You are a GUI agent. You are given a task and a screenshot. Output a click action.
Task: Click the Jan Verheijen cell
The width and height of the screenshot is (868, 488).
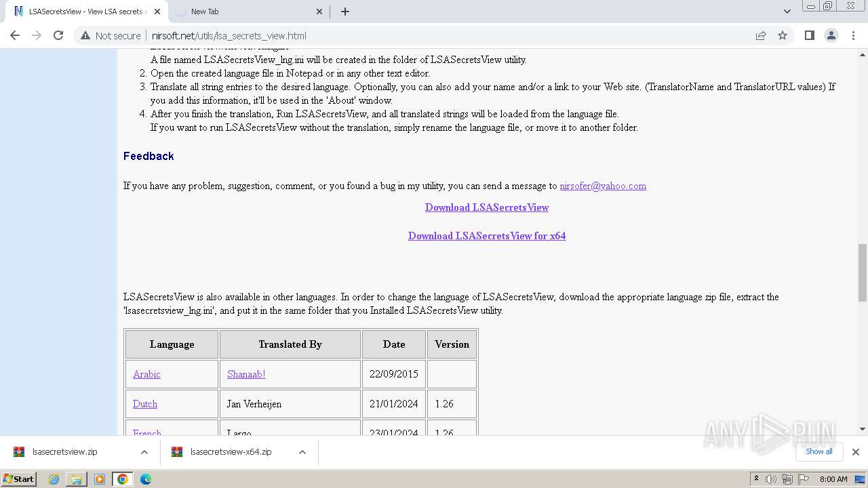click(290, 404)
